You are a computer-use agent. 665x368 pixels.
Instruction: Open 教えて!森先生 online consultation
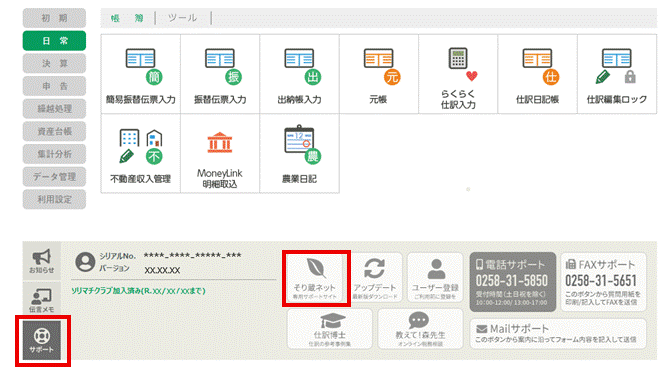click(x=420, y=329)
